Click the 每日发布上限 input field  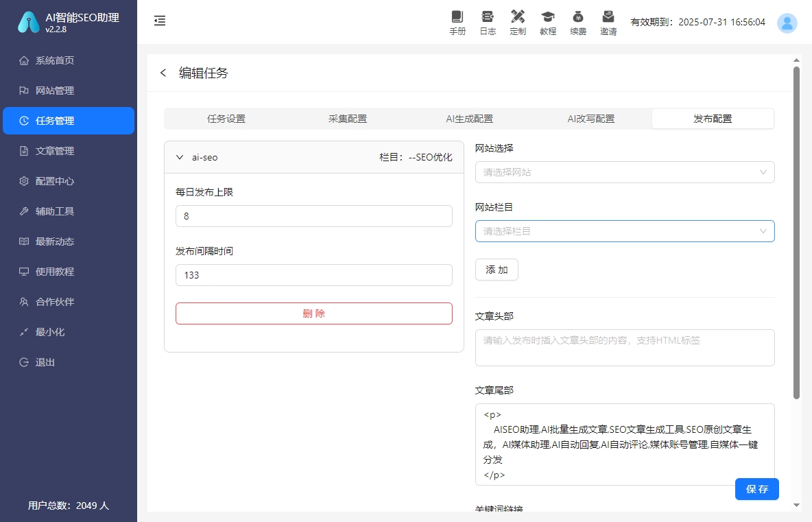(x=313, y=215)
